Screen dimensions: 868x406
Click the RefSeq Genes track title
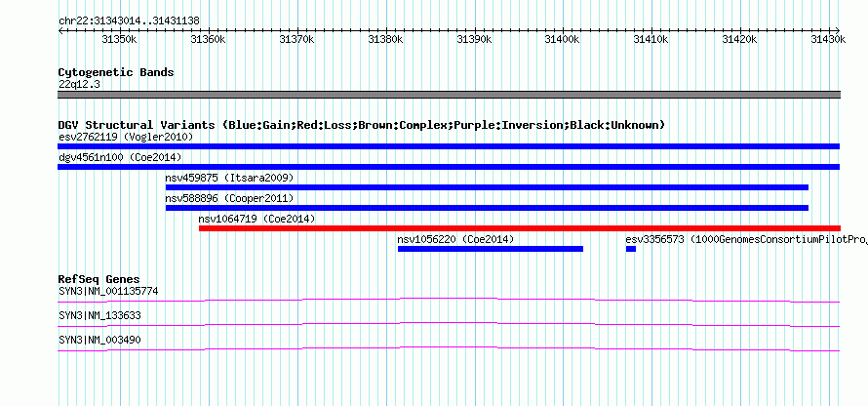[99, 279]
